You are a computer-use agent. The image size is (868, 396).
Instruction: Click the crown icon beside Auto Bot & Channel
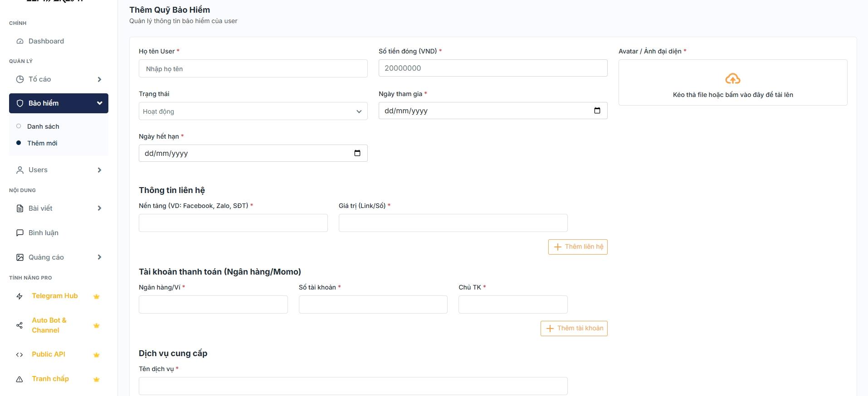point(96,325)
